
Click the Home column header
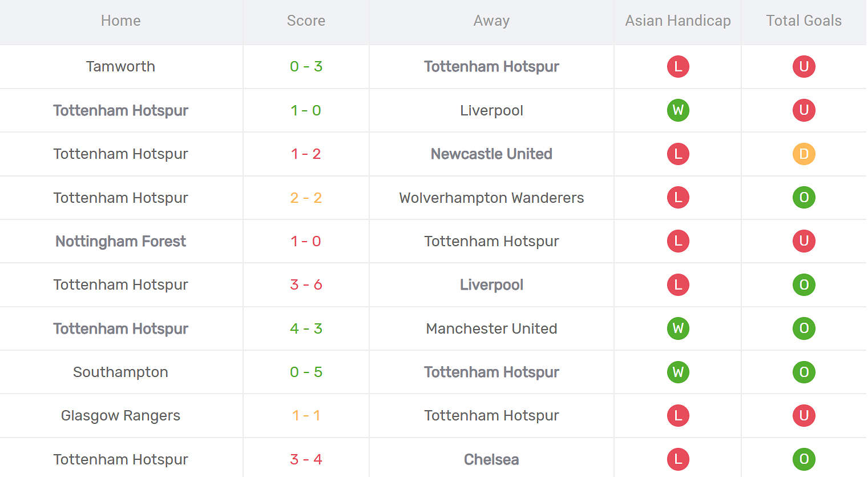(x=120, y=21)
